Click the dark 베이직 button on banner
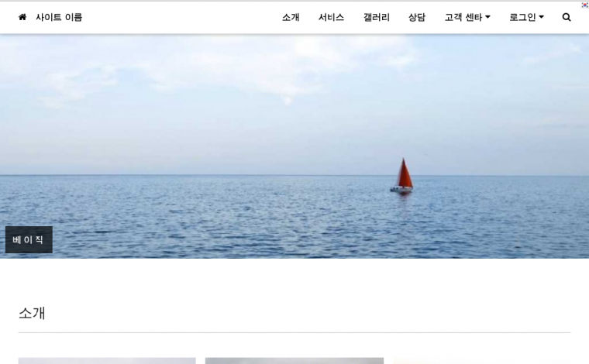Image resolution: width=589 pixels, height=364 pixels. (x=29, y=240)
